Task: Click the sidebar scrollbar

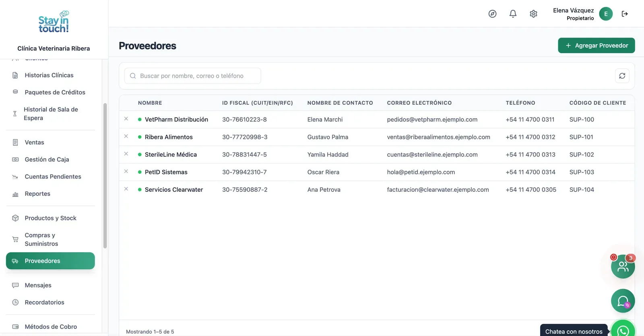Action: pyautogui.click(x=105, y=176)
